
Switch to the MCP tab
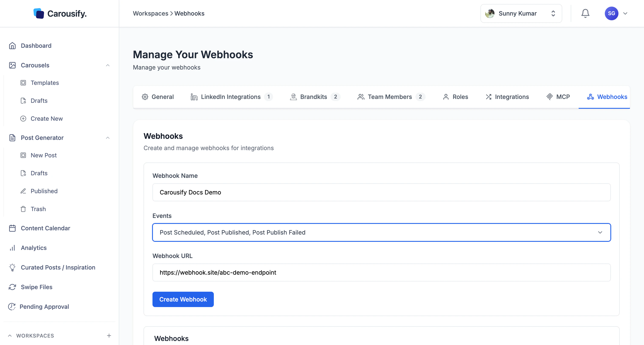point(558,97)
